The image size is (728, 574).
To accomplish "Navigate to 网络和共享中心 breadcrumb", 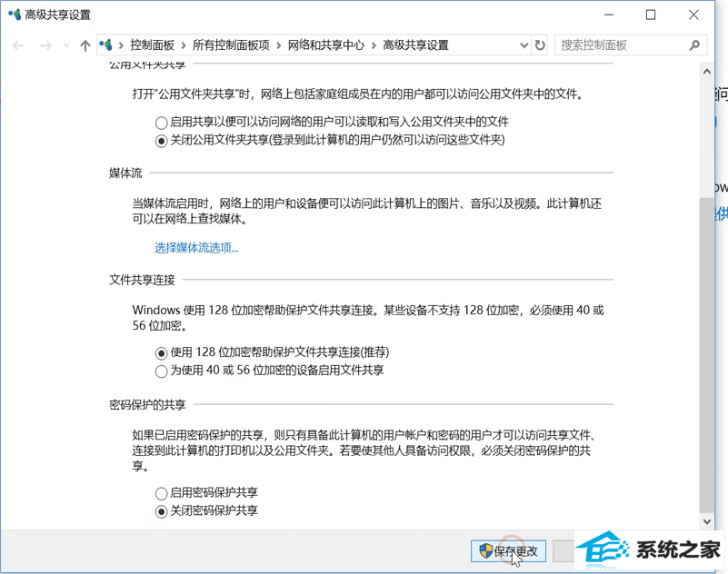I will pos(326,45).
